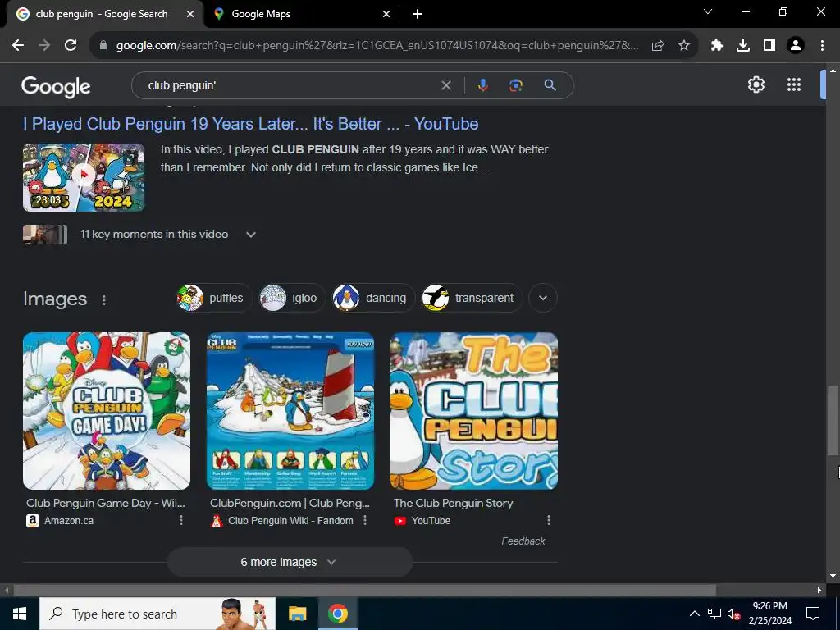The height and width of the screenshot is (630, 840).
Task: Click the magnifier search button
Action: point(550,85)
